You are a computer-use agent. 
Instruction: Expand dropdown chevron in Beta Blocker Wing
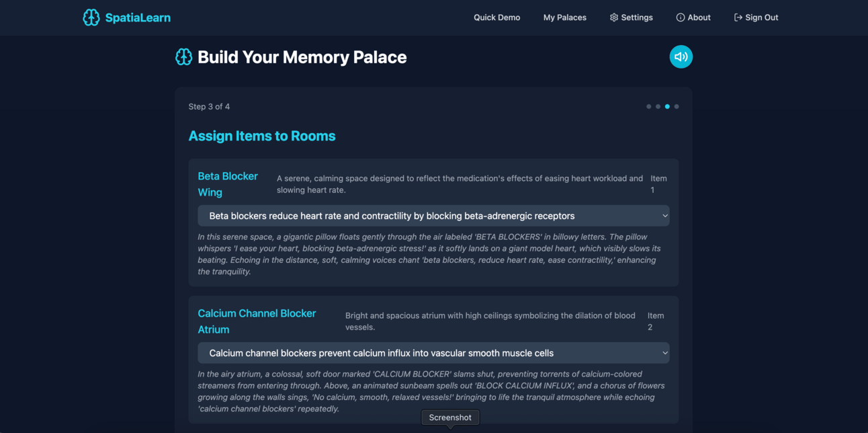pos(665,216)
